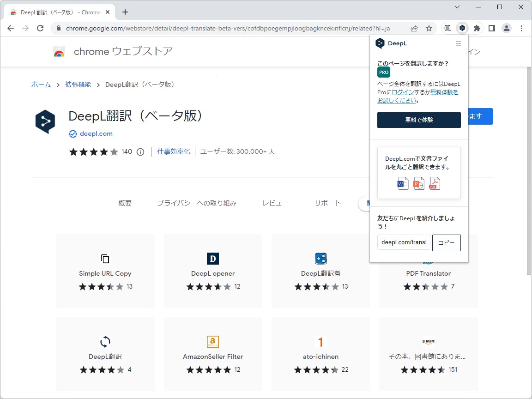Screen dimensions: 532x399
Task: Open the Chrome profile avatar icon
Action: tap(507, 28)
